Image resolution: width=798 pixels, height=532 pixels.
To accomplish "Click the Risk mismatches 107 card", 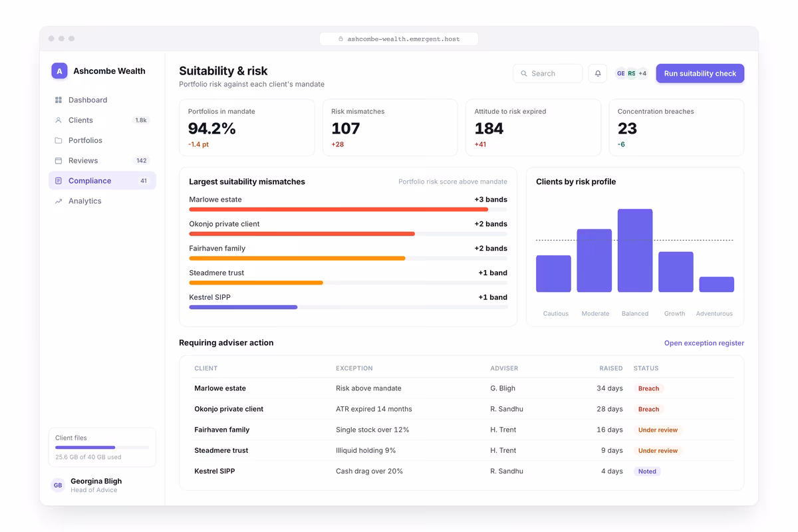I will pyautogui.click(x=390, y=128).
